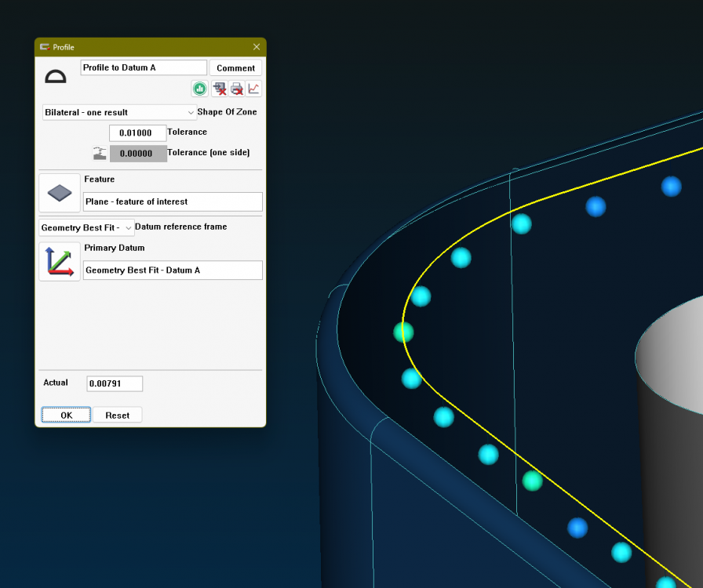The height and width of the screenshot is (588, 703).
Task: Click the Profile dialog title bar icon
Action: tap(45, 47)
